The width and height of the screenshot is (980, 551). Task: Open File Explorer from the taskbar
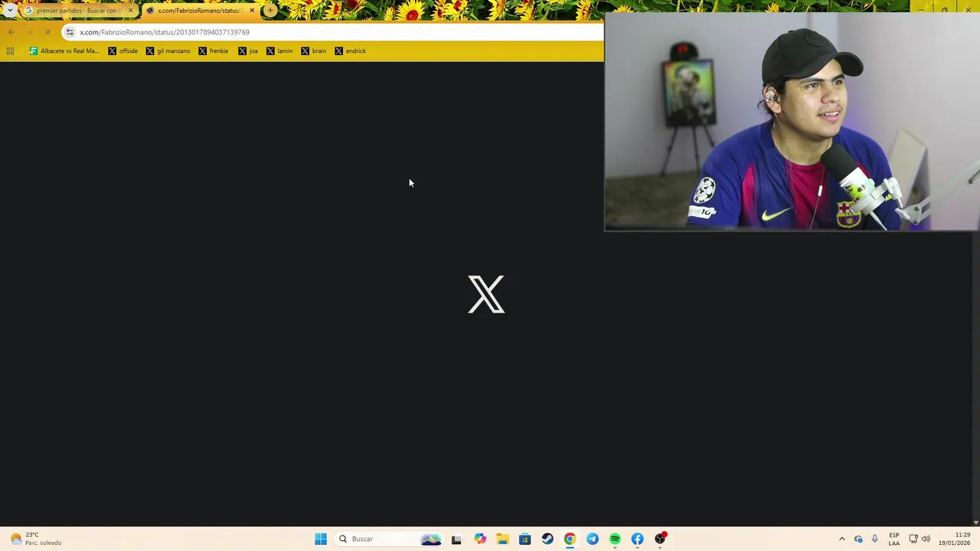[x=502, y=539]
